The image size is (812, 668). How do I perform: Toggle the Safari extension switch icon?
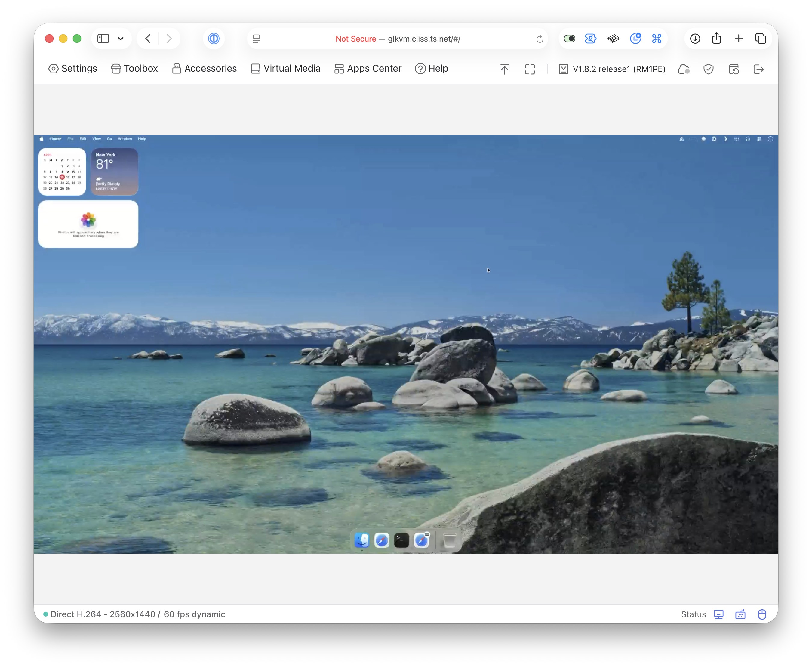point(569,39)
